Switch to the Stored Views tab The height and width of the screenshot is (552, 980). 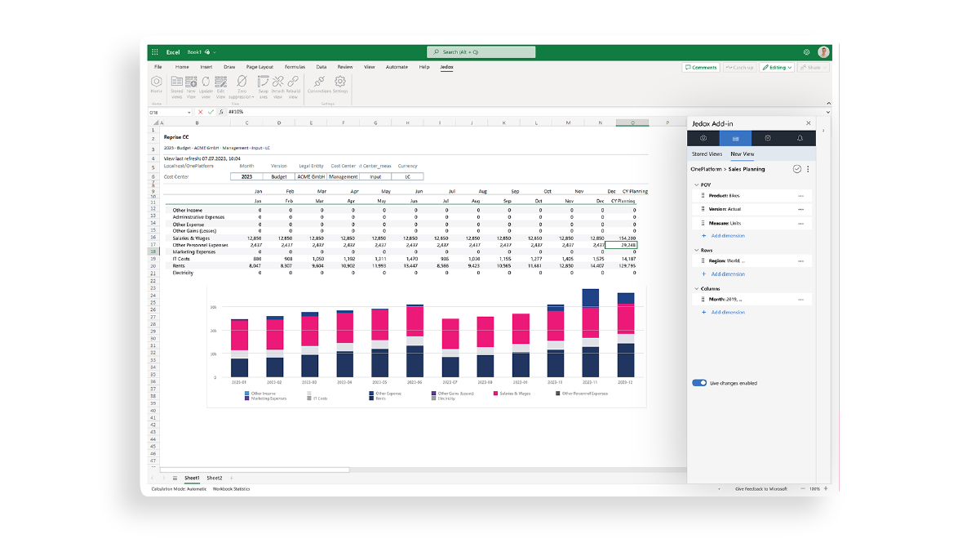coord(707,154)
